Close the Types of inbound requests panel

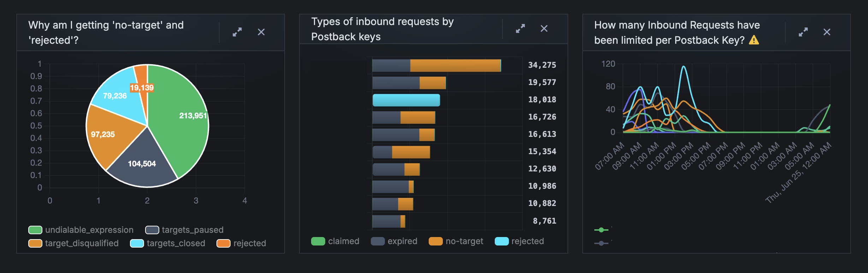click(544, 29)
